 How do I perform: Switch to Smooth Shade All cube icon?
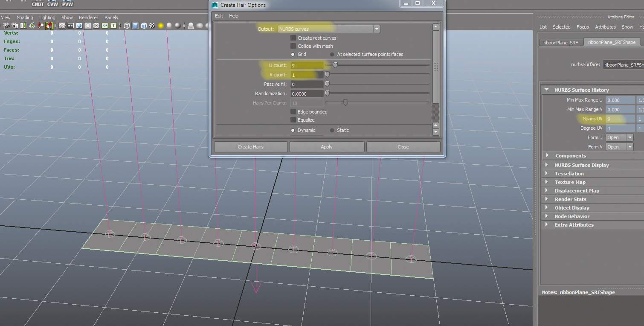135,26
